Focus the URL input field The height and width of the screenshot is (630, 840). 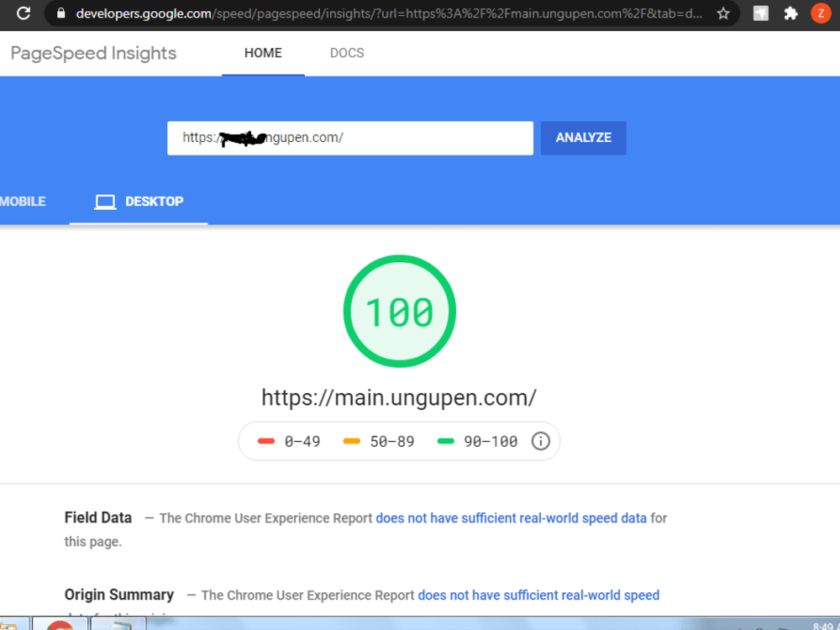(x=349, y=138)
